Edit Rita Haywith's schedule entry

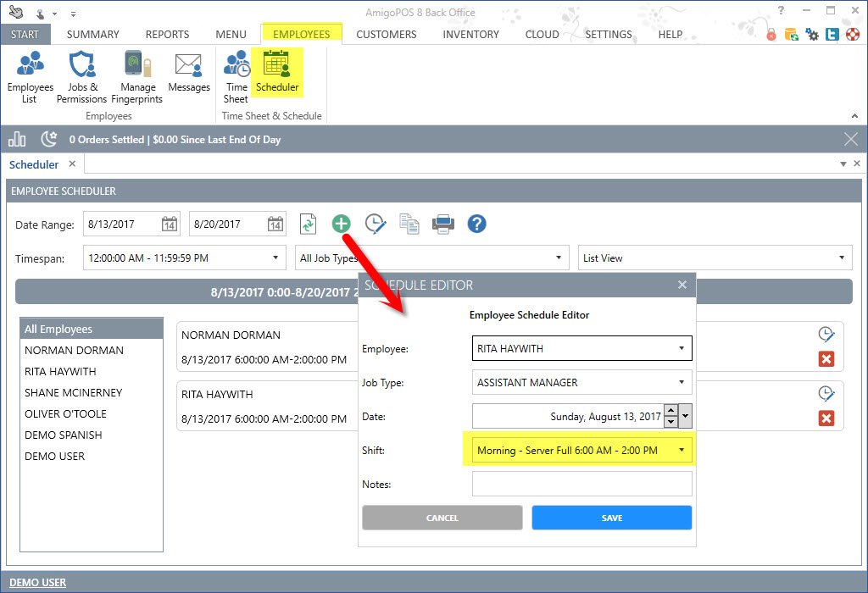tap(826, 393)
